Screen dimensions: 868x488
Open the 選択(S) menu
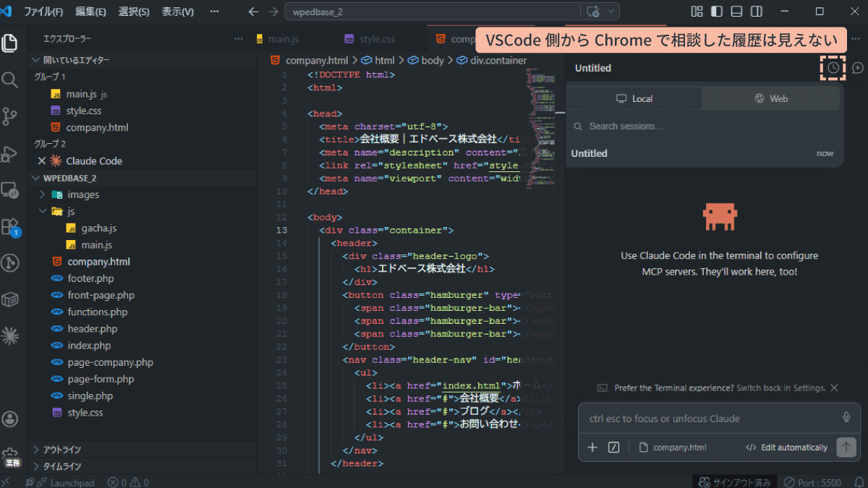click(x=134, y=12)
